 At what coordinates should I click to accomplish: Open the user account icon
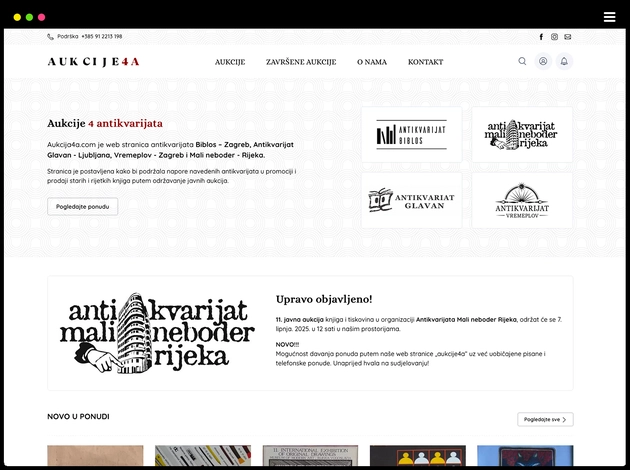pyautogui.click(x=543, y=61)
